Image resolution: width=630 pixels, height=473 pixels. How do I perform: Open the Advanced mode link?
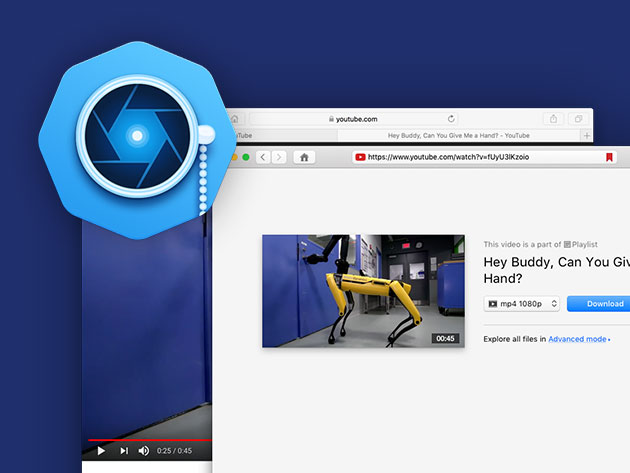click(x=579, y=339)
